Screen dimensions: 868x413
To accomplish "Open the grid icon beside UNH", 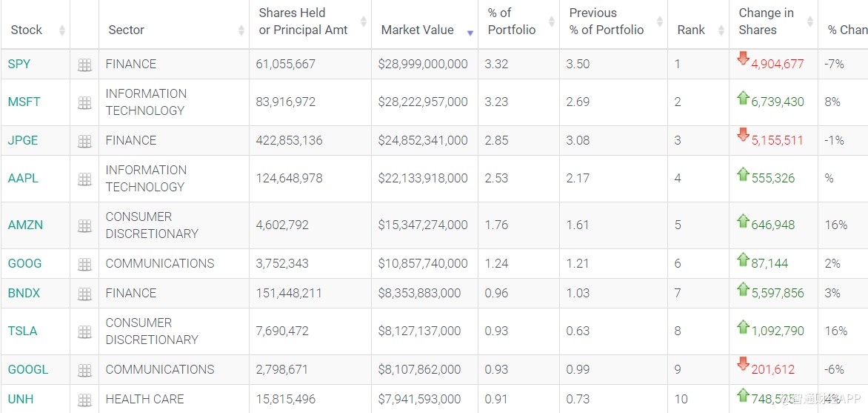I will tap(85, 400).
